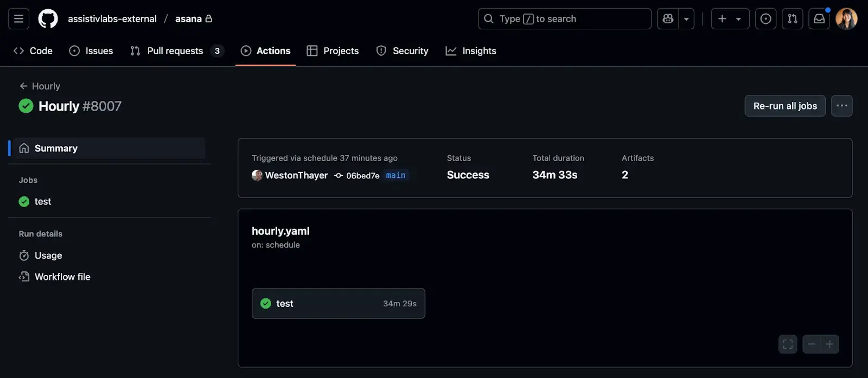Switch to the Security tab
Image resolution: width=868 pixels, height=378 pixels.
[403, 51]
